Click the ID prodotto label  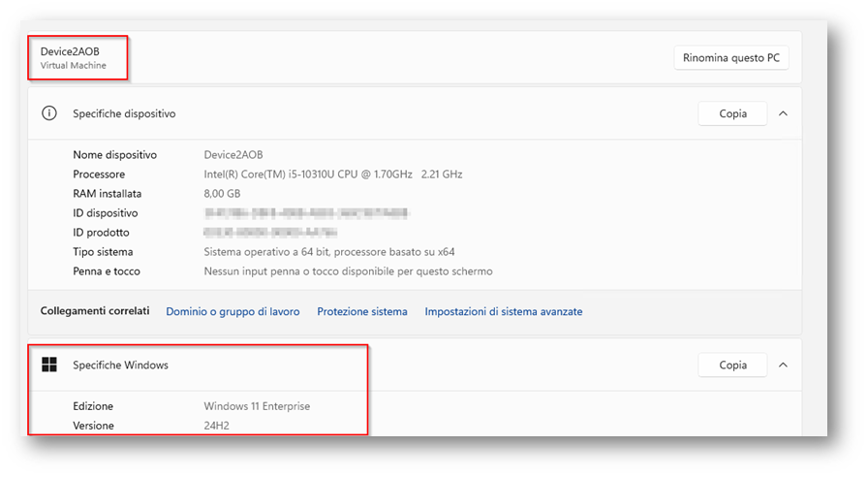[x=101, y=233]
